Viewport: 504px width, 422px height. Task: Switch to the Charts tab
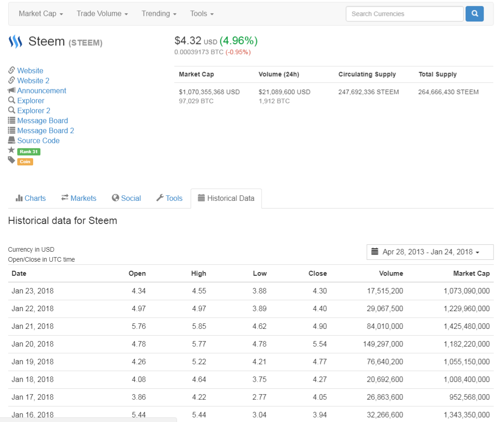31,198
